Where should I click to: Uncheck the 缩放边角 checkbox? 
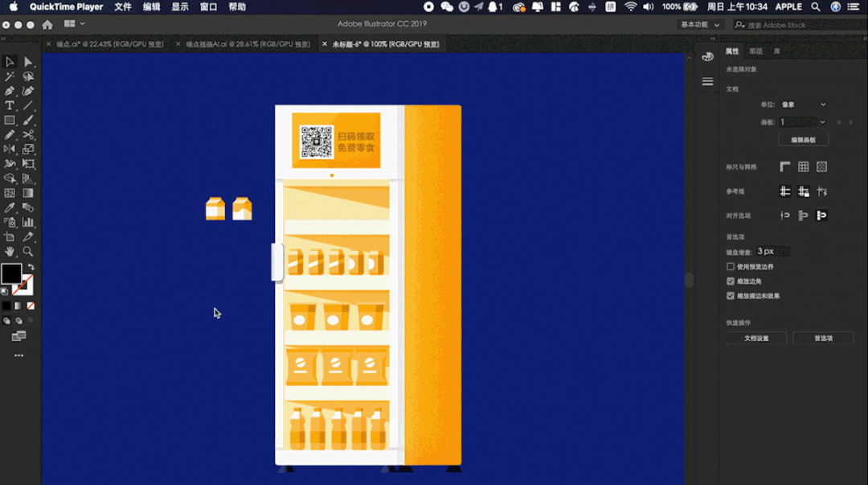coord(731,281)
